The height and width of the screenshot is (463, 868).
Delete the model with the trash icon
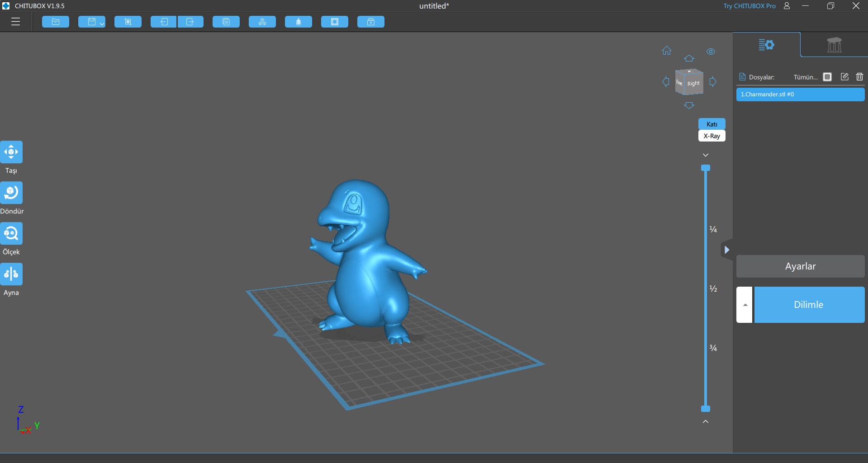click(859, 77)
